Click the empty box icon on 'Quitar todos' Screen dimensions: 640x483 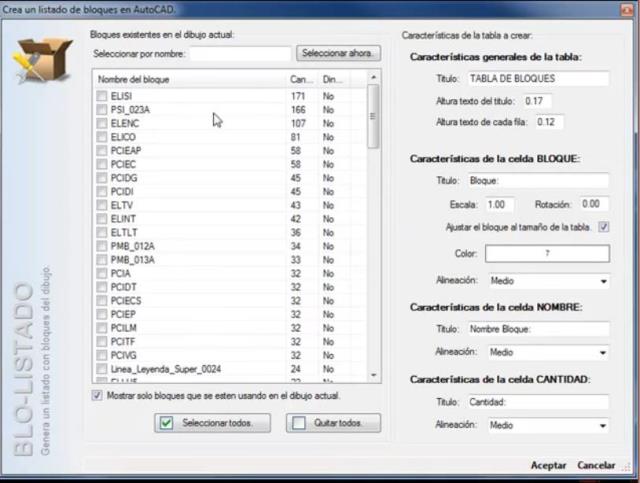pyautogui.click(x=299, y=423)
